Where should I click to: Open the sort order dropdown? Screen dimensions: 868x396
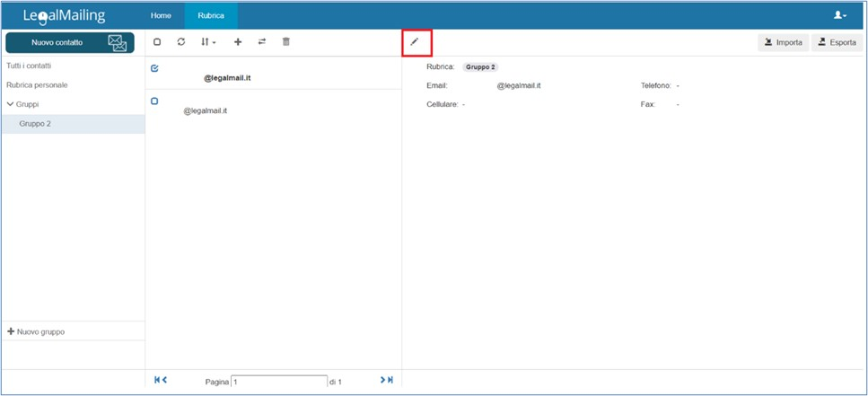point(207,42)
